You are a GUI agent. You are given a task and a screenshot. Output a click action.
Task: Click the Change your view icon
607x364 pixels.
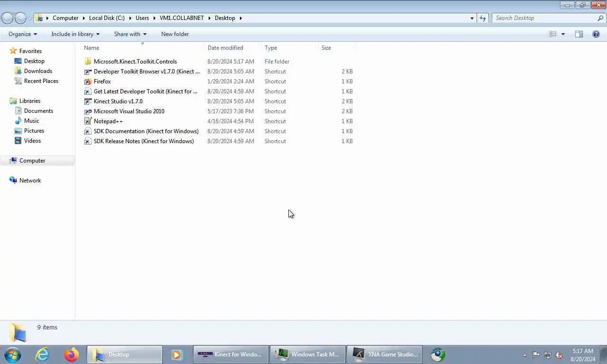552,34
